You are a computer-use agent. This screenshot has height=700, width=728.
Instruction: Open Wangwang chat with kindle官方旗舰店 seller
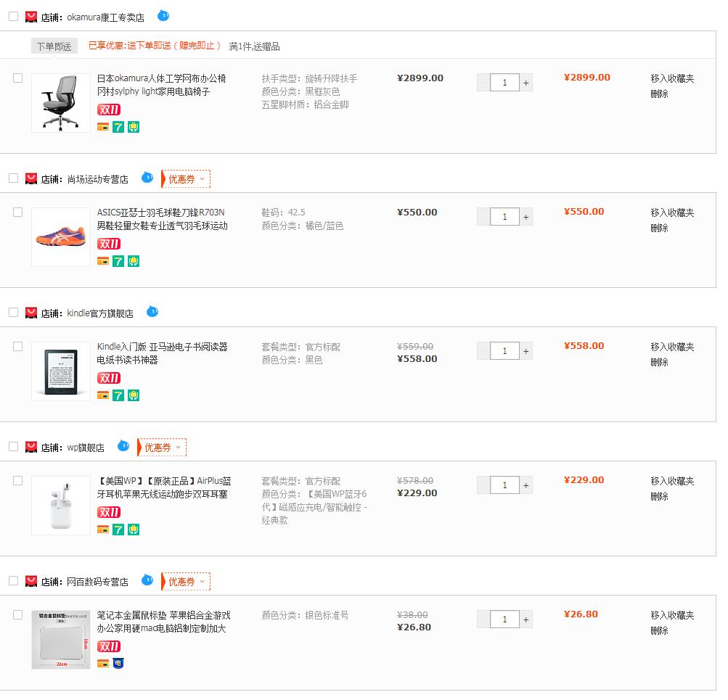click(152, 312)
